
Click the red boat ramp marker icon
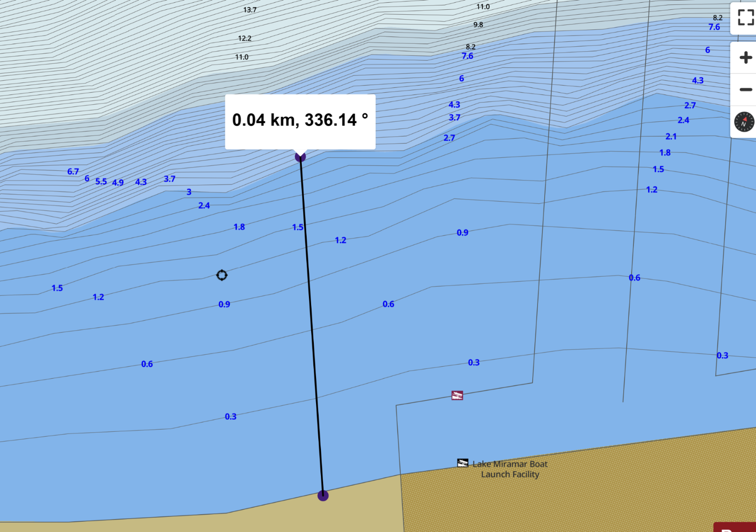(457, 395)
